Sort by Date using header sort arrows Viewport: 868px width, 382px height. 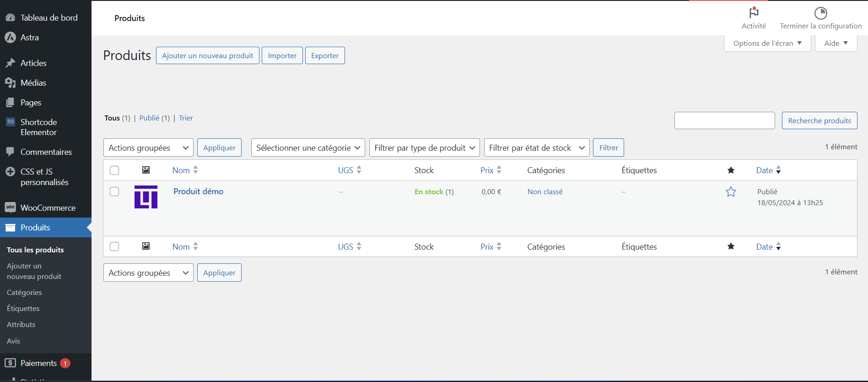(x=778, y=170)
